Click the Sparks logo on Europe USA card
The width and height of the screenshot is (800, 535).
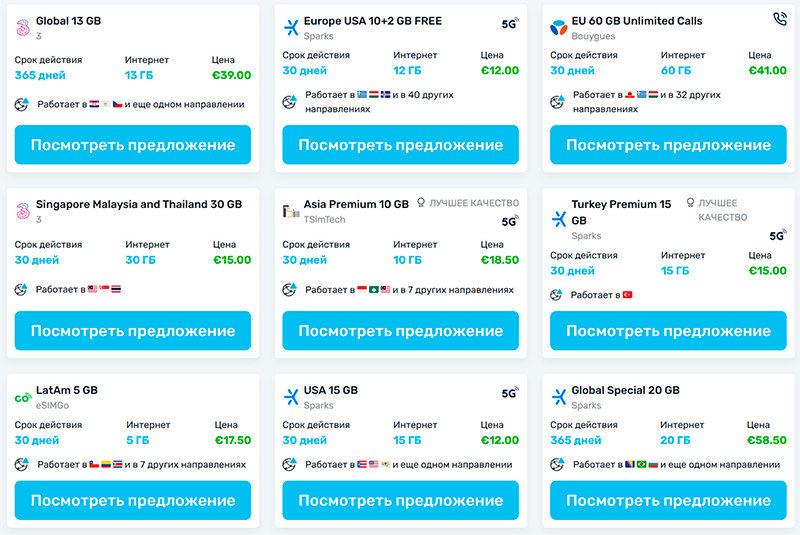click(x=291, y=27)
